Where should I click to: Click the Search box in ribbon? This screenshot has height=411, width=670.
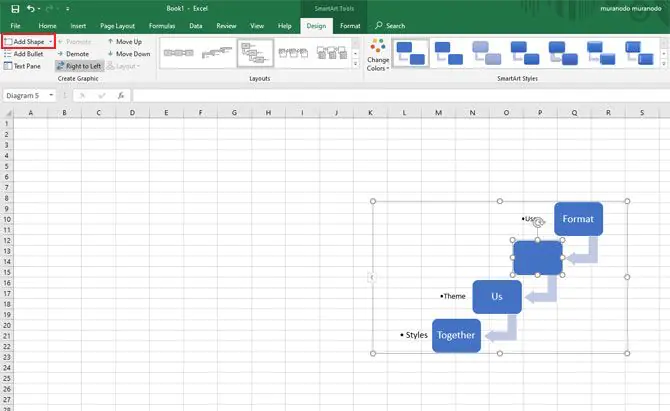pyautogui.click(x=390, y=26)
